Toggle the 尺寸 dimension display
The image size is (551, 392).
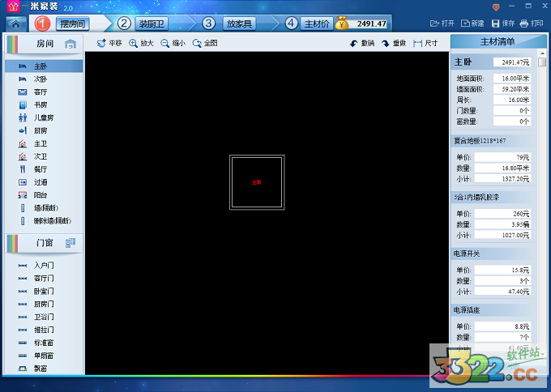425,43
